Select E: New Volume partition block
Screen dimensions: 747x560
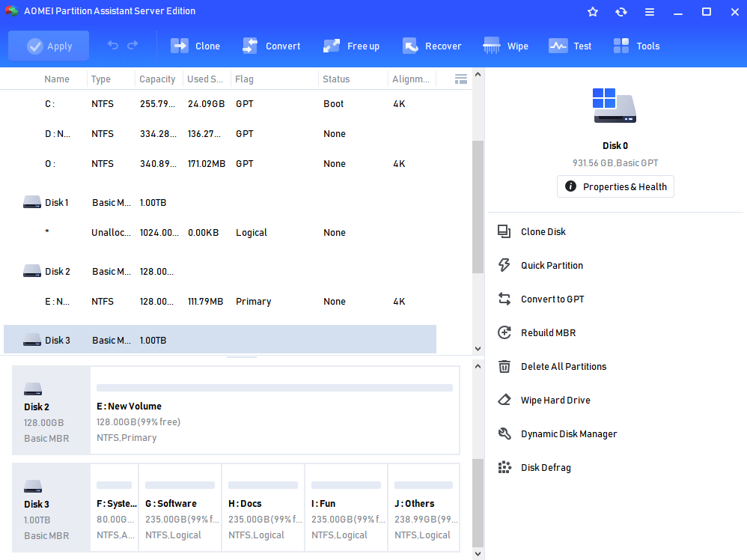click(x=275, y=410)
